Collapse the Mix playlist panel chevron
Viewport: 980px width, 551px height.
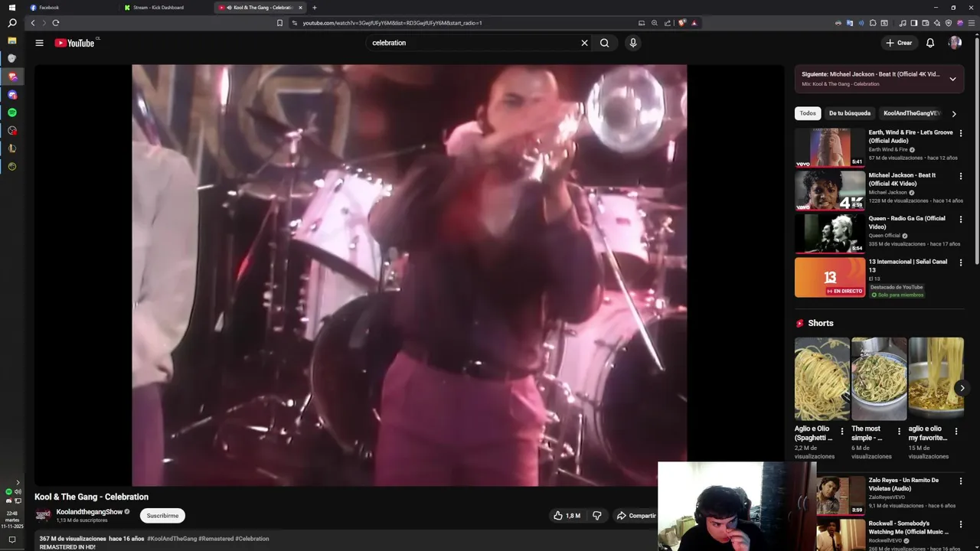pyautogui.click(x=952, y=79)
